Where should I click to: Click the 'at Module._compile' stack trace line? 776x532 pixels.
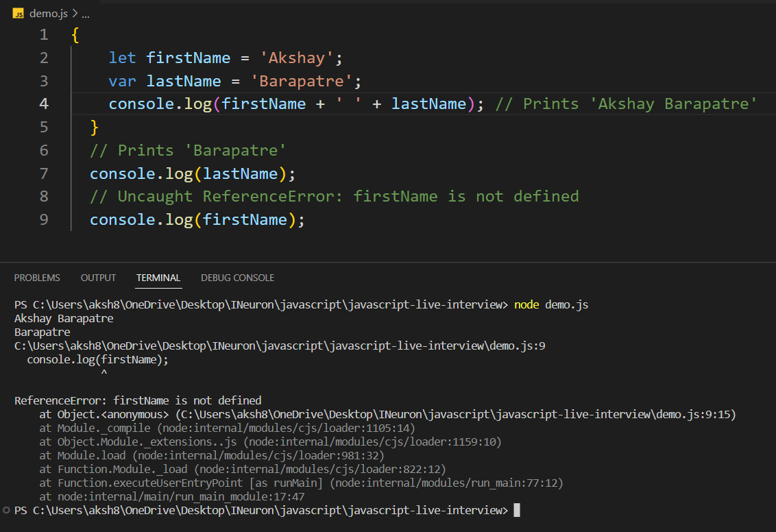tap(227, 428)
